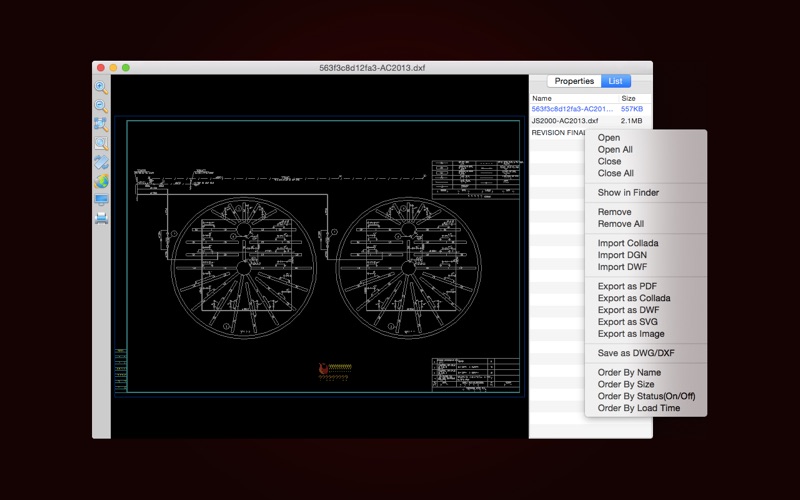The width and height of the screenshot is (800, 500).
Task: Click the Size column header
Action: [x=628, y=99]
